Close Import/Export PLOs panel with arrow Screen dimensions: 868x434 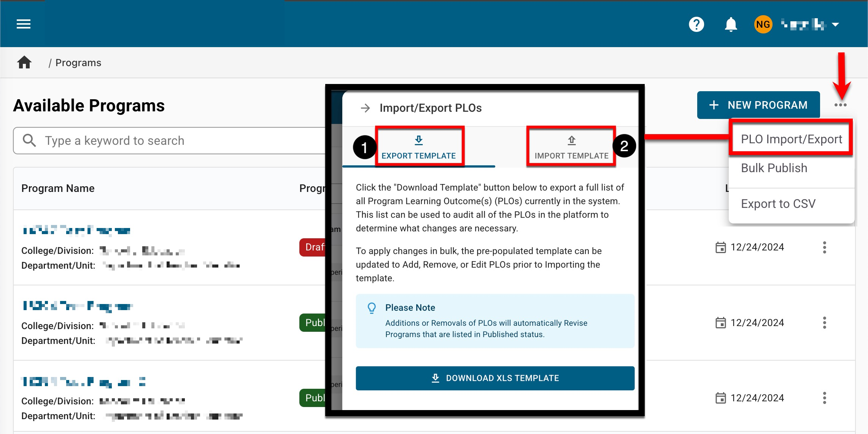point(365,108)
